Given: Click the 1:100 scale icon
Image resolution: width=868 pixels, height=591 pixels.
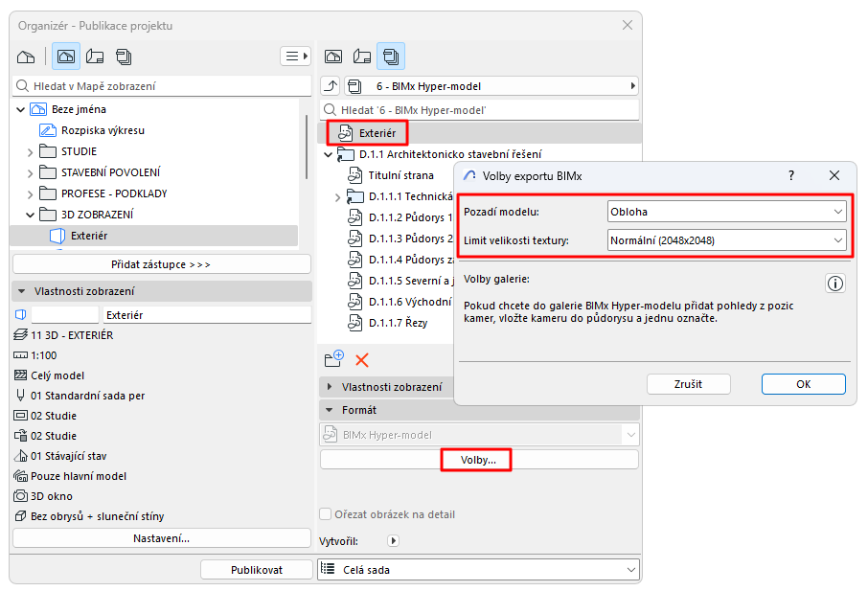Looking at the screenshot, I should pyautogui.click(x=20, y=355).
